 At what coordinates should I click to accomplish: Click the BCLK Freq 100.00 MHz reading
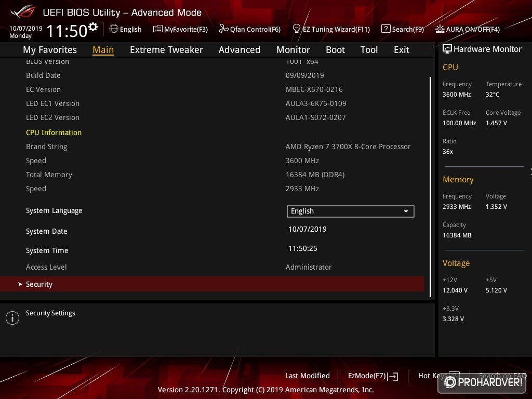click(459, 123)
